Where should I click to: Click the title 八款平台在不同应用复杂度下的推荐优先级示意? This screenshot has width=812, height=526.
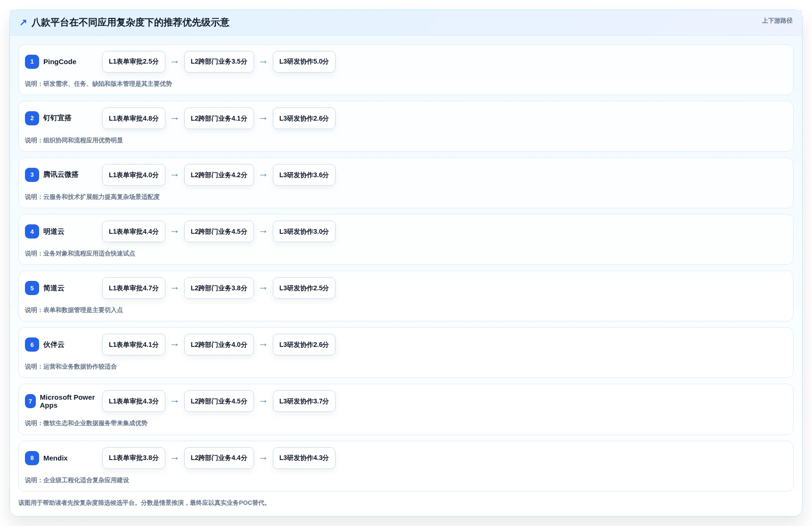pos(130,23)
